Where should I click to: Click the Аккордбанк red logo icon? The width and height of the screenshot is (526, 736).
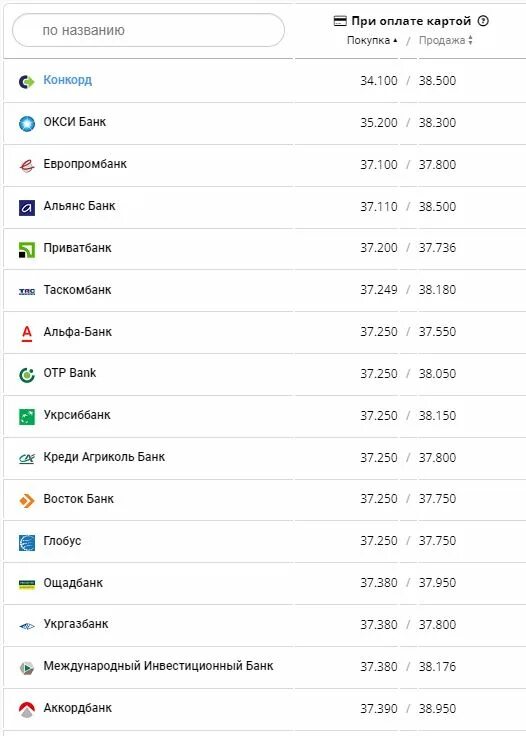tap(27, 710)
